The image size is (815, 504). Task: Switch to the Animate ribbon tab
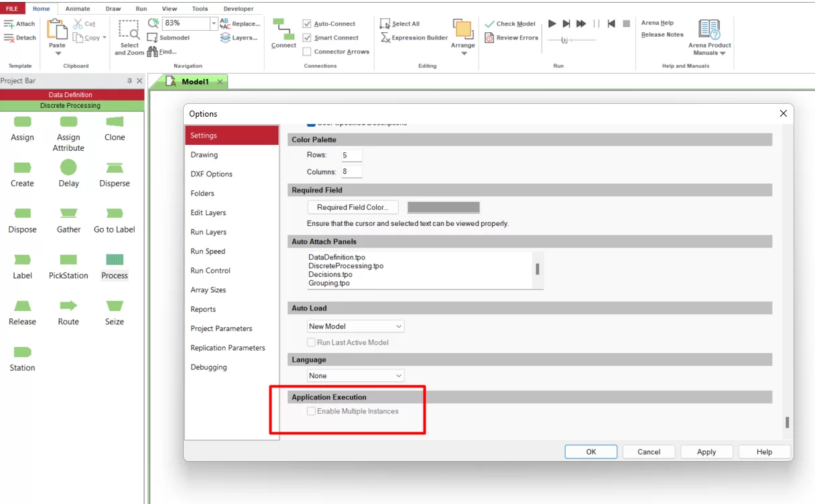(x=78, y=9)
